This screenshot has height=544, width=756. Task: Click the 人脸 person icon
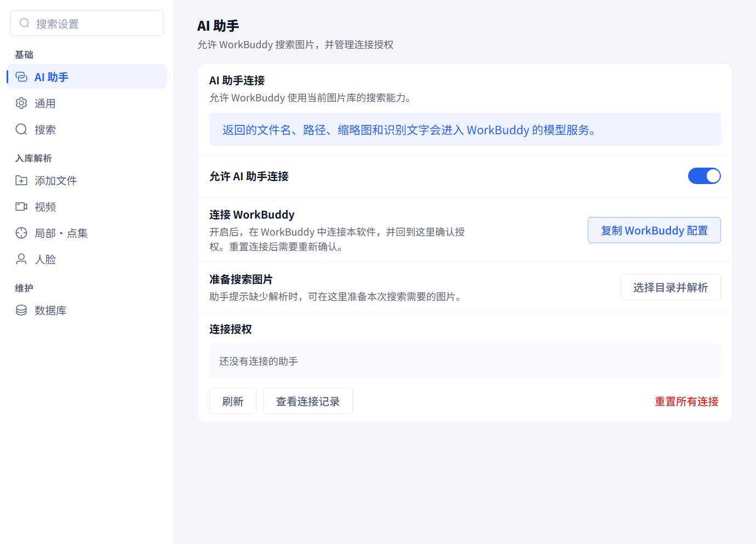click(x=21, y=259)
